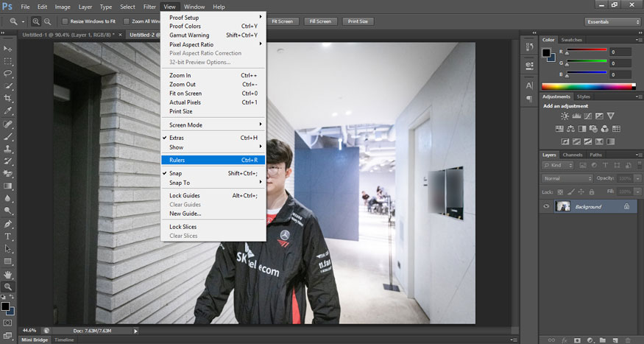Select the Background layer thumbnail
The height and width of the screenshot is (344, 644).
[x=563, y=206]
